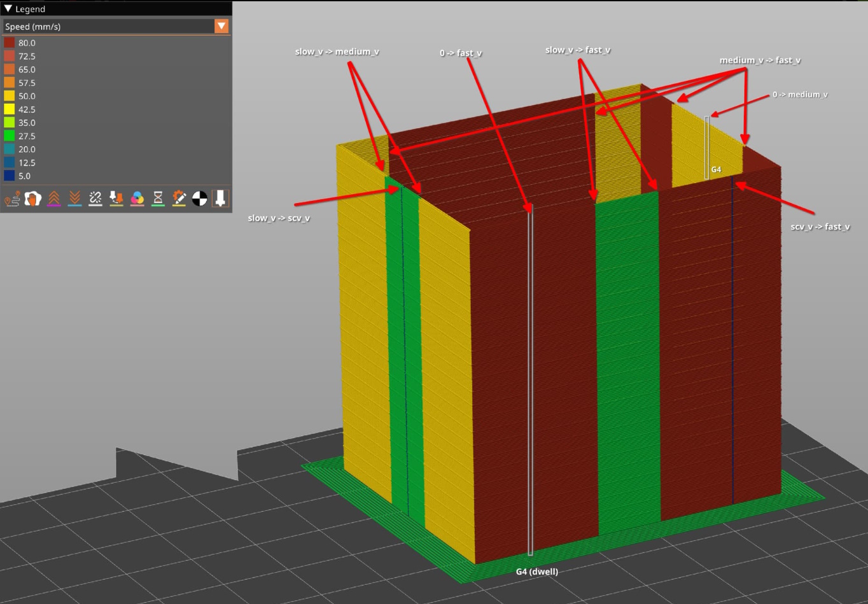Select the 27.5 legend value

click(27, 136)
